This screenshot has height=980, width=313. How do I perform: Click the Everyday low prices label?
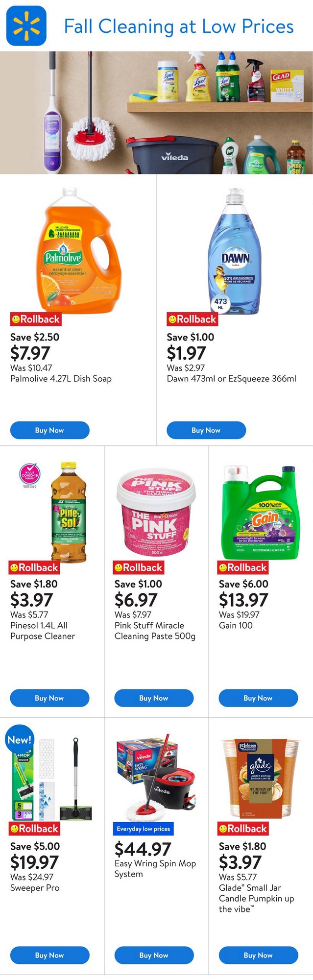(x=144, y=829)
